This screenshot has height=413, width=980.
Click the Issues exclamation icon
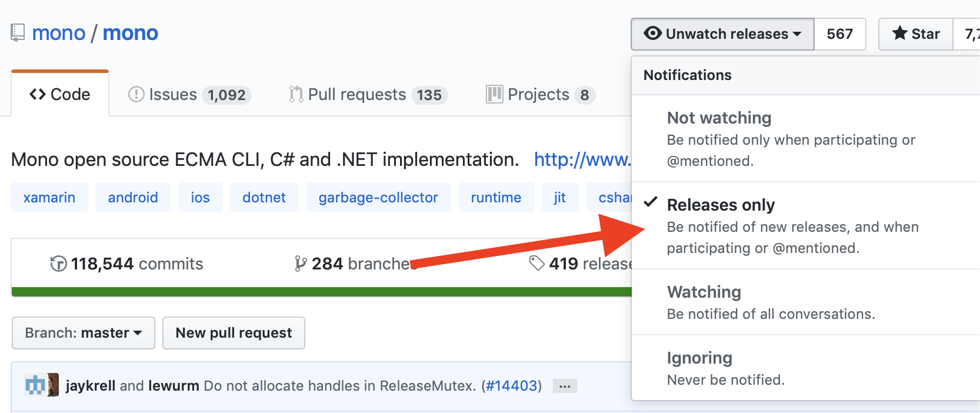tap(136, 94)
